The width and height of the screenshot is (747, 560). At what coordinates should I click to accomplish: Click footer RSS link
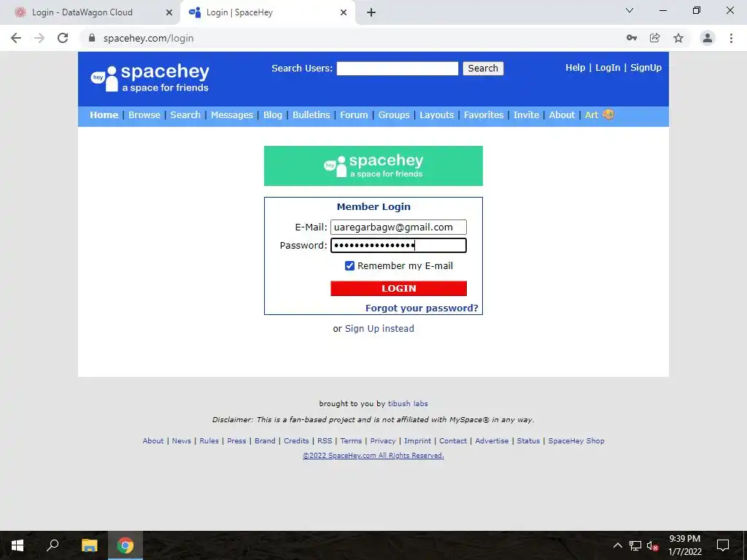(x=325, y=441)
